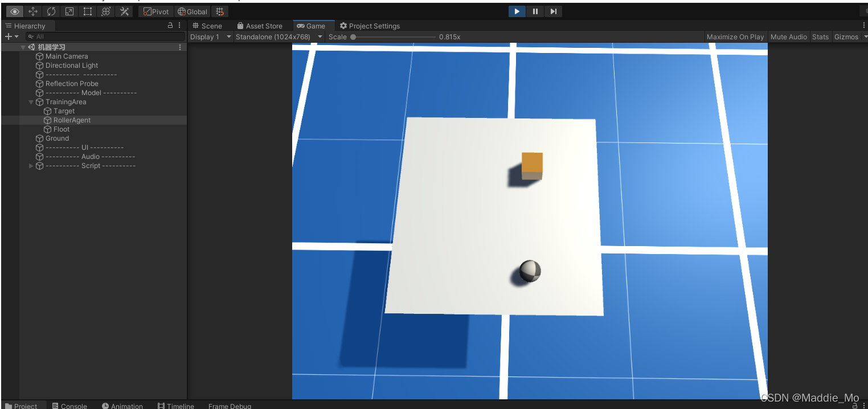Open the custom editor tools icon
Viewport: 868px width, 409px height.
click(124, 11)
